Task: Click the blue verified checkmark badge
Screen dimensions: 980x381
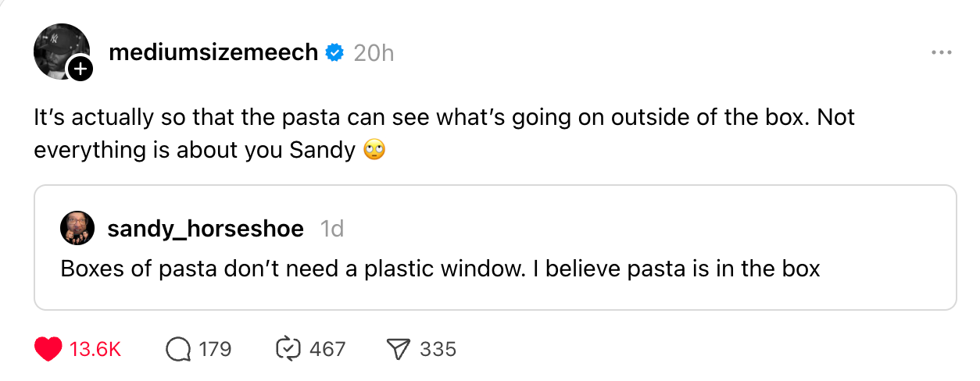Action: click(x=335, y=53)
